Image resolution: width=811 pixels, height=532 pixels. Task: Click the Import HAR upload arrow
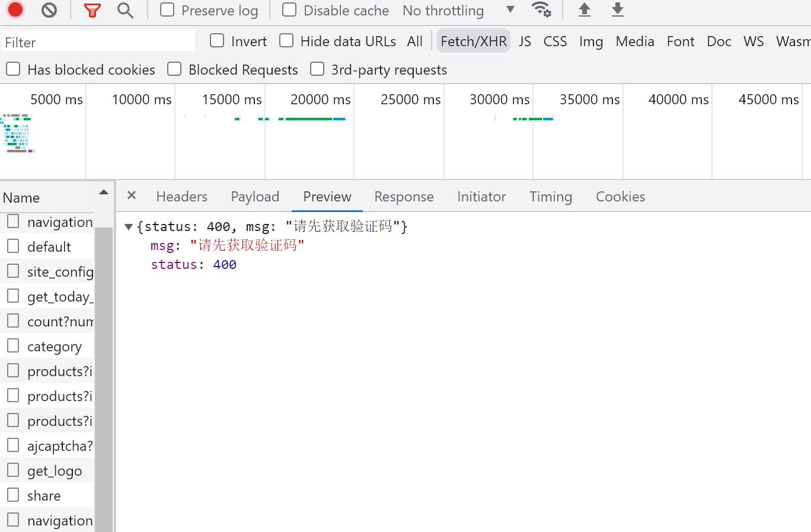pyautogui.click(x=585, y=10)
